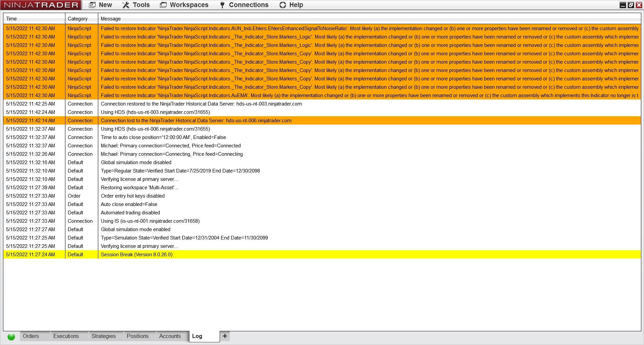The width and height of the screenshot is (644, 345).
Task: Click the Connections plug icon
Action: click(222, 5)
